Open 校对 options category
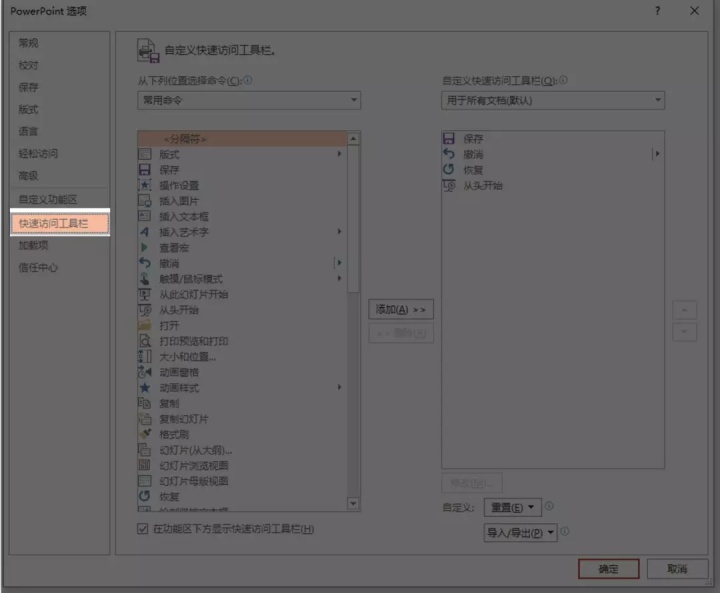The image size is (720, 593). 28,65
